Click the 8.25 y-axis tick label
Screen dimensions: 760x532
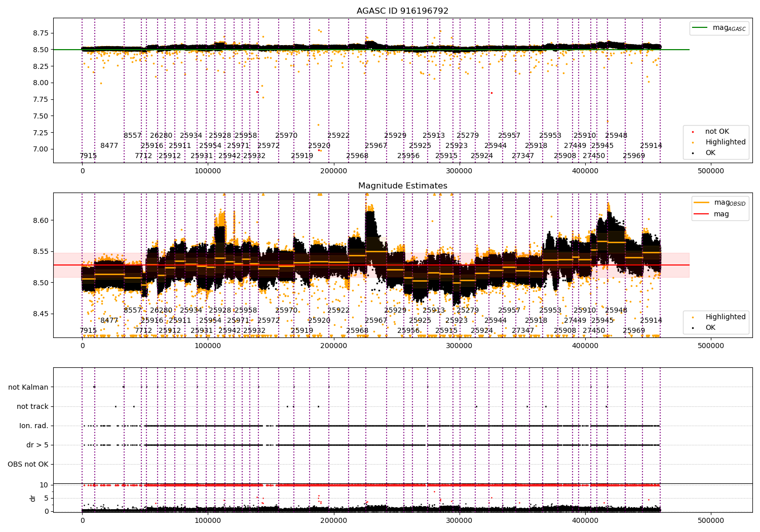(x=41, y=66)
